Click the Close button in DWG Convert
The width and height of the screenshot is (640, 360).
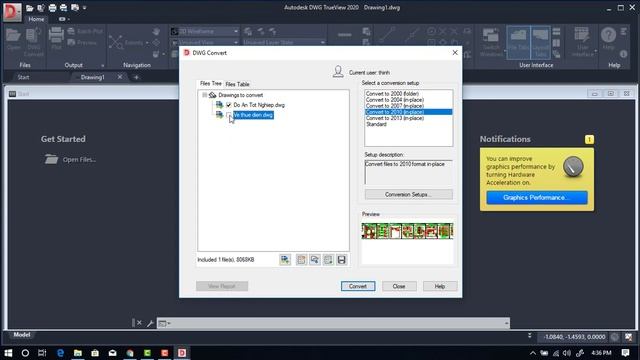click(399, 286)
